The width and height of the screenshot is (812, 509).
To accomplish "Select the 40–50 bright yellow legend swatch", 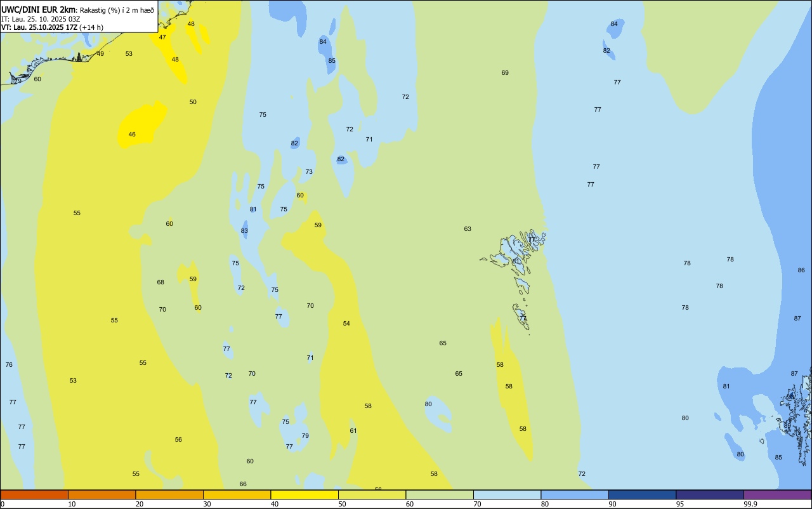I will coord(304,494).
